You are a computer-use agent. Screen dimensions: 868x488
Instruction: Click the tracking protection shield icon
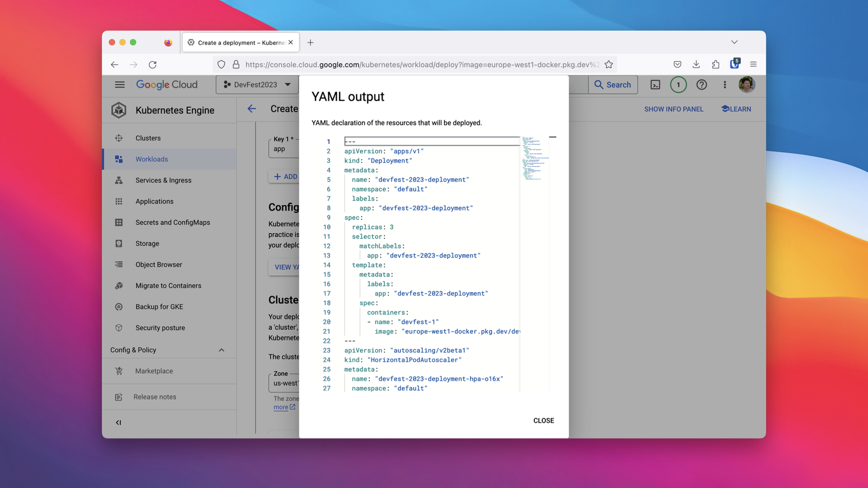(221, 65)
